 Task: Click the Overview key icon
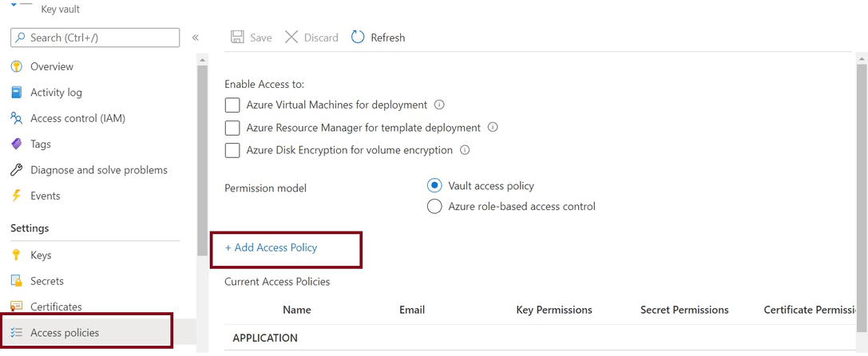coord(17,66)
